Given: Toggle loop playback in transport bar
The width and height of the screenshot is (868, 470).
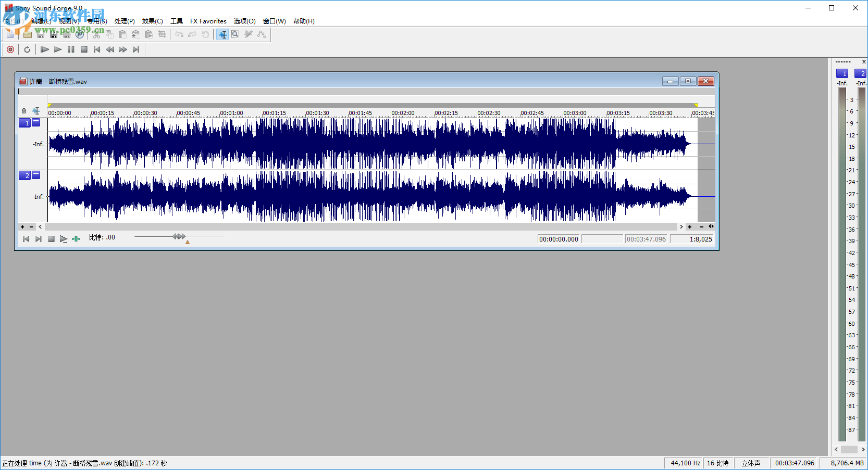Looking at the screenshot, I should click(27, 49).
